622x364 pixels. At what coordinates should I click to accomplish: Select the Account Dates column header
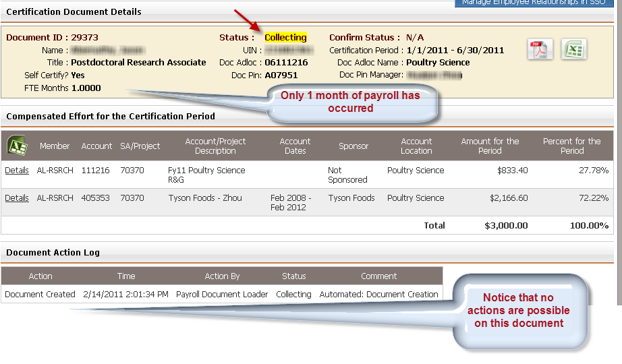[295, 146]
